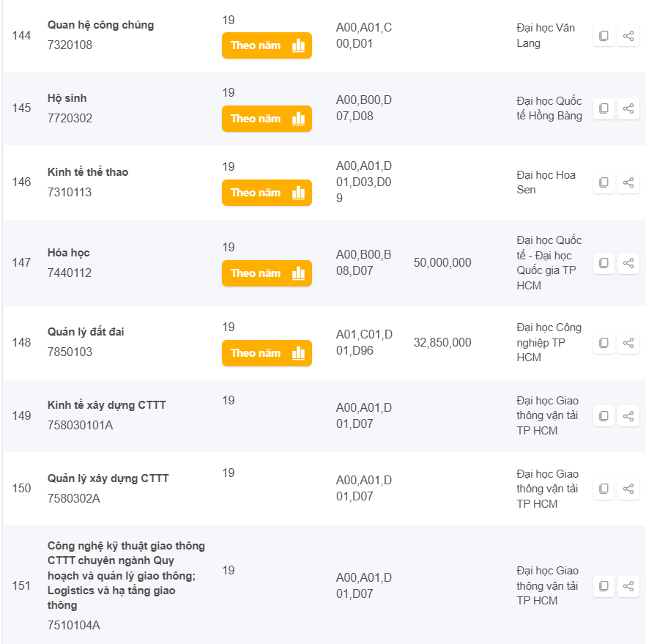Share the Hóa học row
This screenshot has width=646, height=644.
click(628, 263)
